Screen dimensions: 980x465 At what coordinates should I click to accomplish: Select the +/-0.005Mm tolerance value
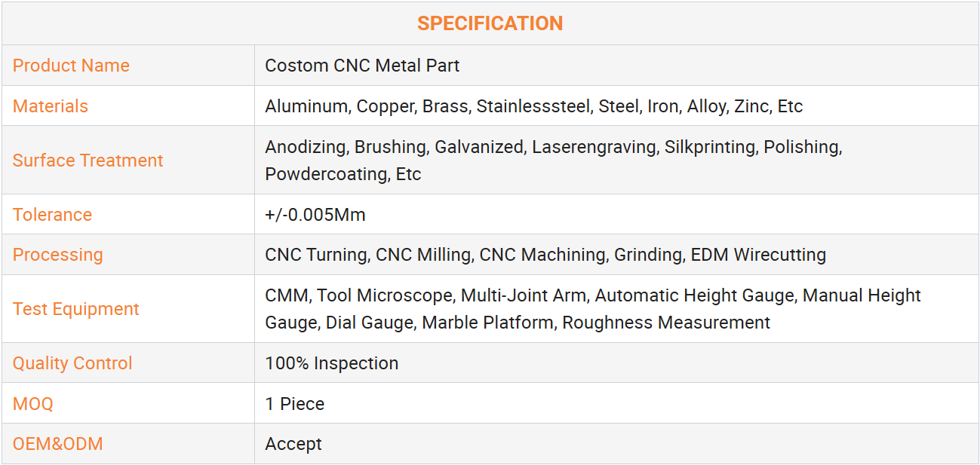tap(315, 215)
